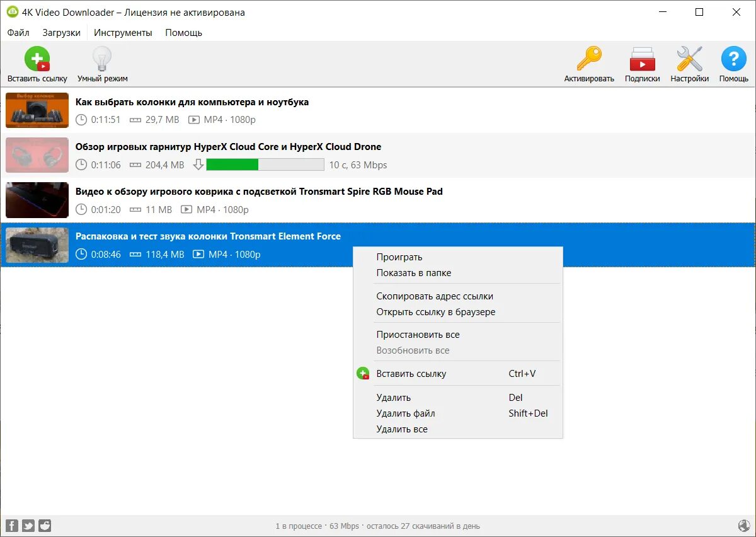This screenshot has width=756, height=537.
Task: Click title Обзор игровых гарнитур HyperX Cloud Core
Action: coord(228,147)
